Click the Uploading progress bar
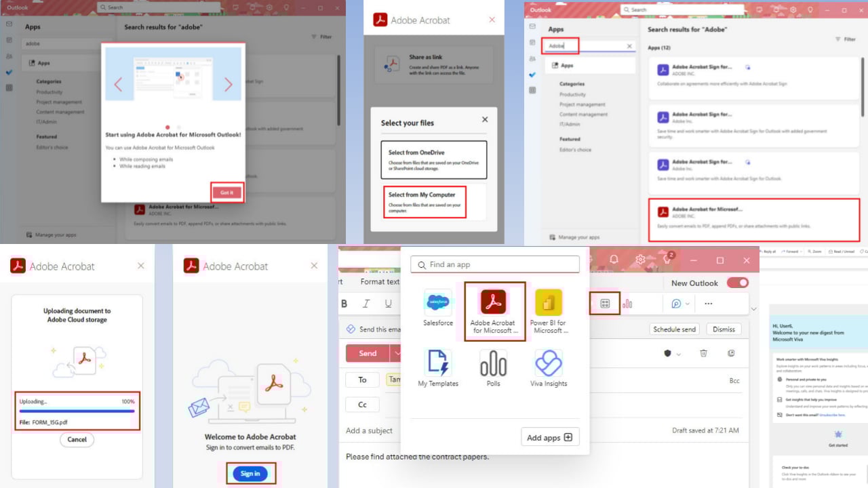Image resolution: width=868 pixels, height=488 pixels. click(77, 411)
